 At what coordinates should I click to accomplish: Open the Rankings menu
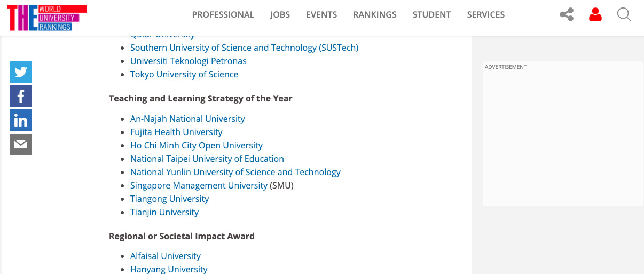pyautogui.click(x=375, y=15)
